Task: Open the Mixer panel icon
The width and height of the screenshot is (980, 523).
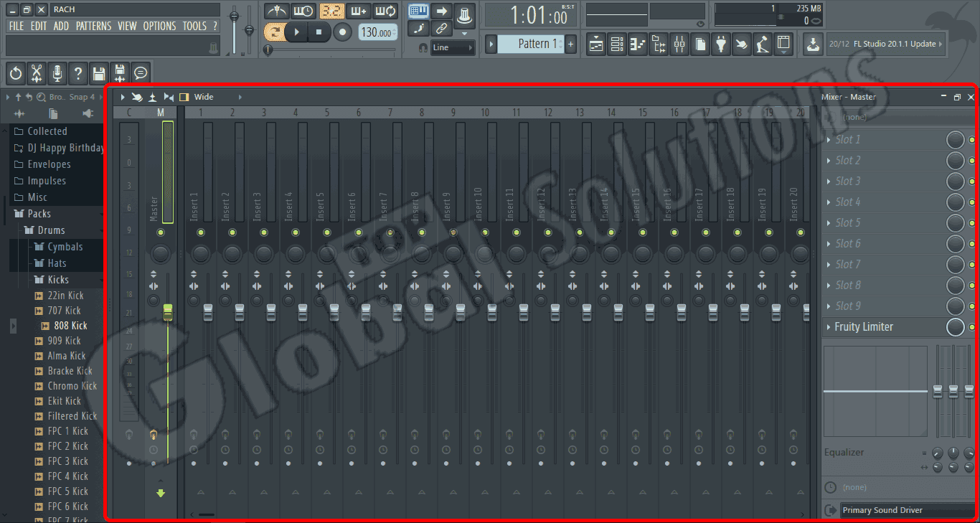Action: point(679,44)
